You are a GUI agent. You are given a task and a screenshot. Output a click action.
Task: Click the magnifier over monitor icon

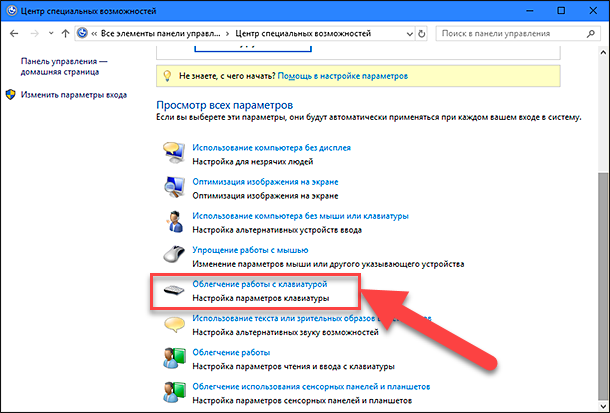[x=174, y=187]
